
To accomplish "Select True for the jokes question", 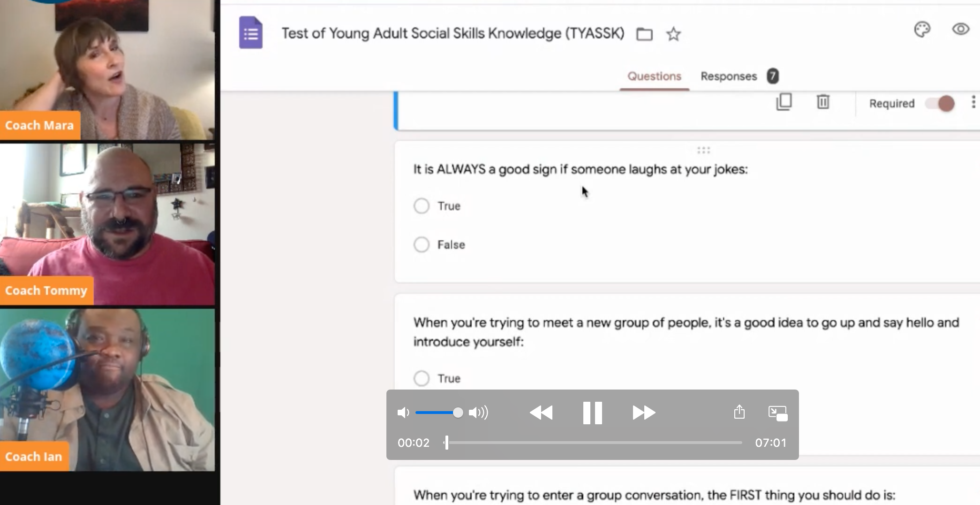I will point(422,206).
